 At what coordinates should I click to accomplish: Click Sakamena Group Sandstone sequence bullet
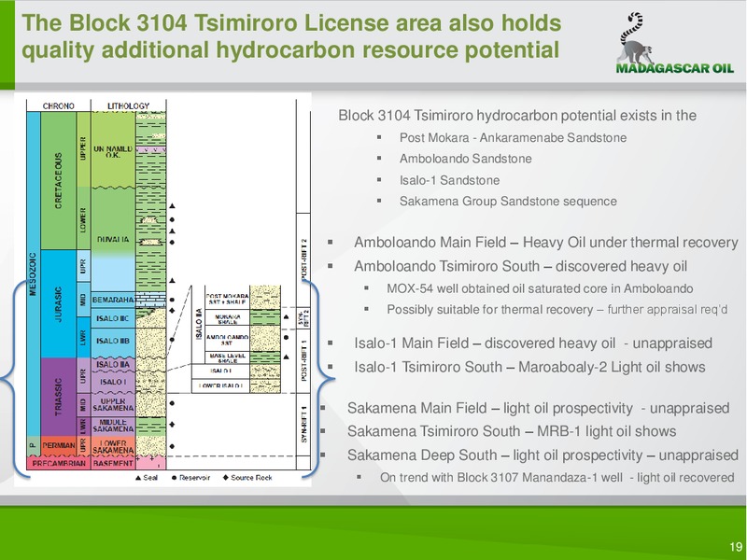(x=508, y=201)
